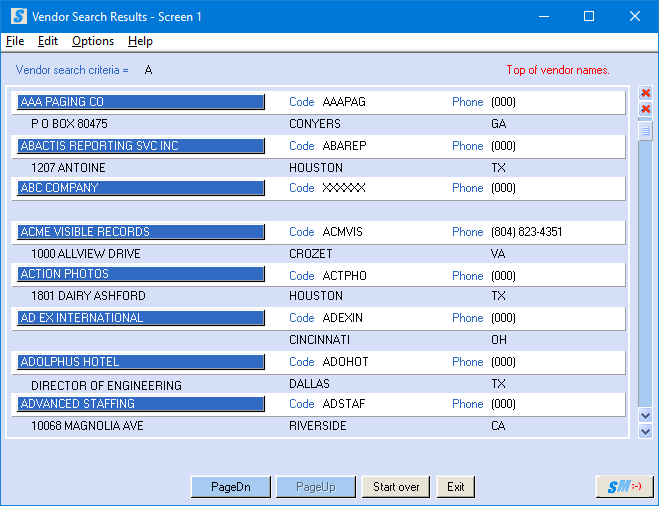Click the PageUp button
This screenshot has width=659, height=506.
click(x=316, y=487)
